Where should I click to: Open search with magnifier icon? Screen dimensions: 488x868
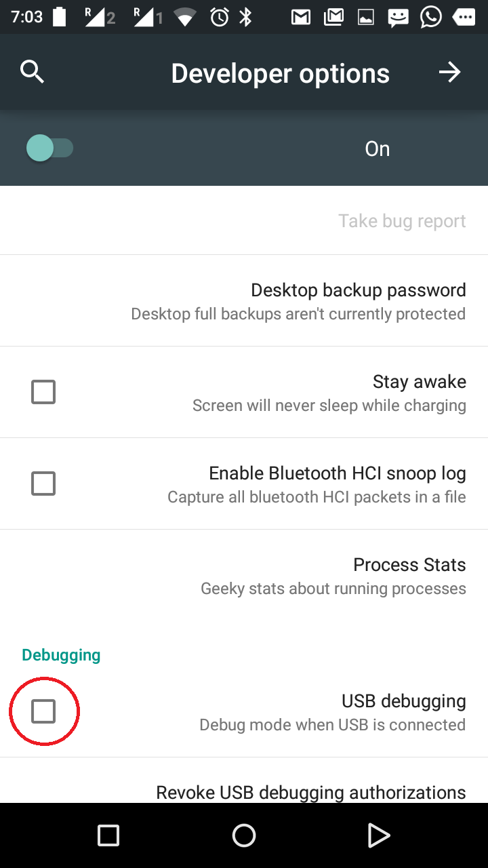click(x=33, y=71)
